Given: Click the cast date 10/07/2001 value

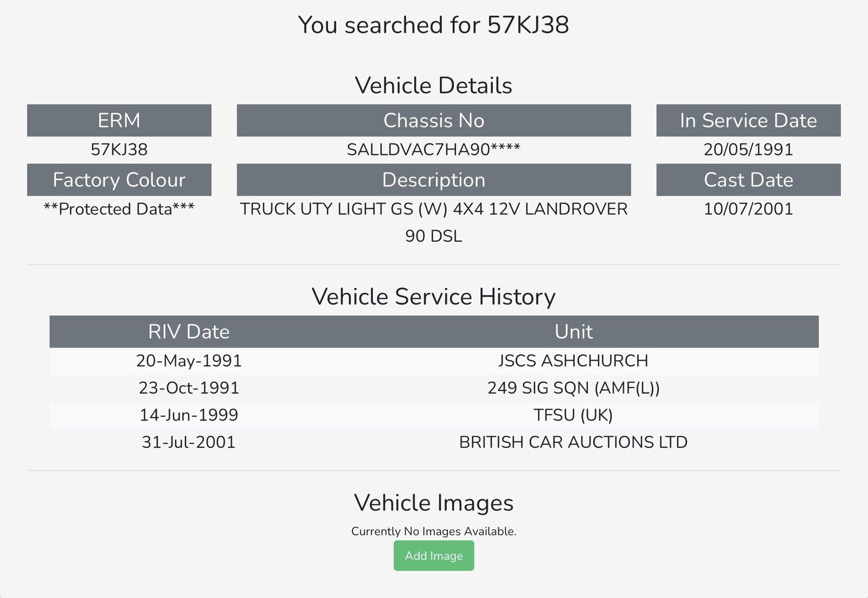Looking at the screenshot, I should pos(748,209).
